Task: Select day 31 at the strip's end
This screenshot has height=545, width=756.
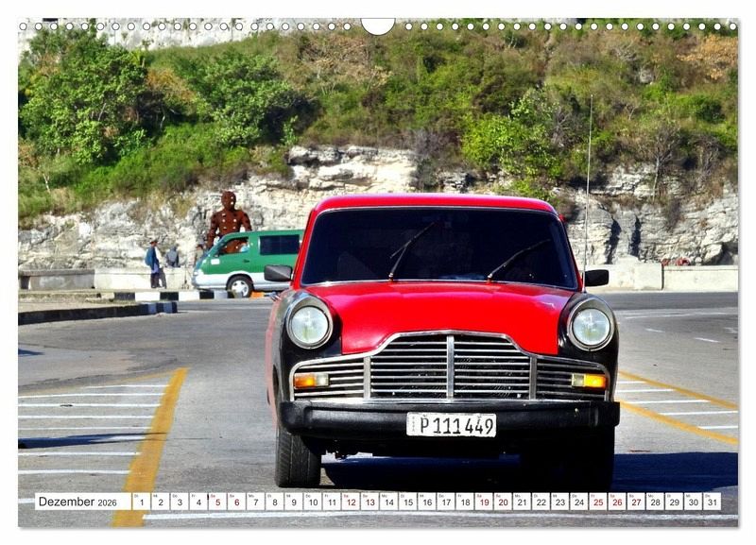Action: click(712, 502)
